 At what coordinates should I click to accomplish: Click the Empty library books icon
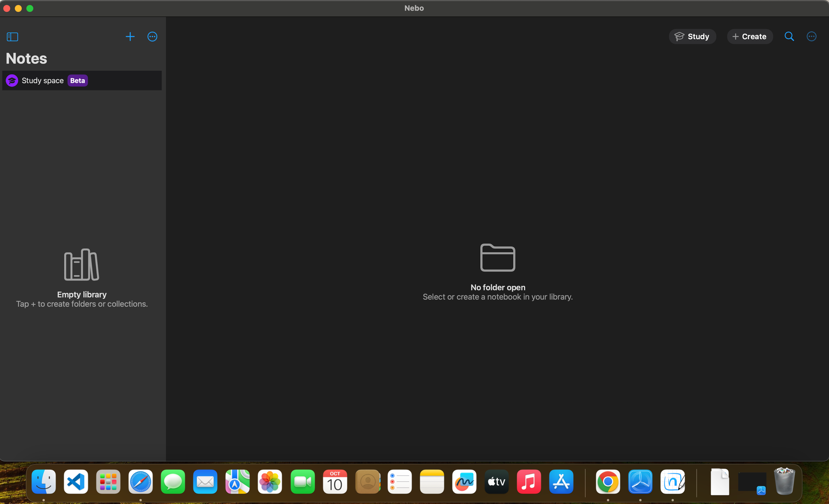(81, 265)
